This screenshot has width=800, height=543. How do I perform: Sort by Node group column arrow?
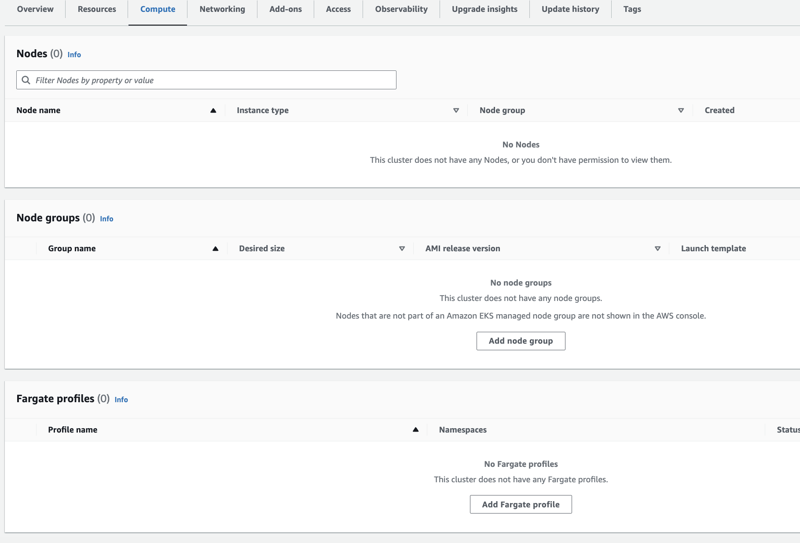click(x=681, y=110)
